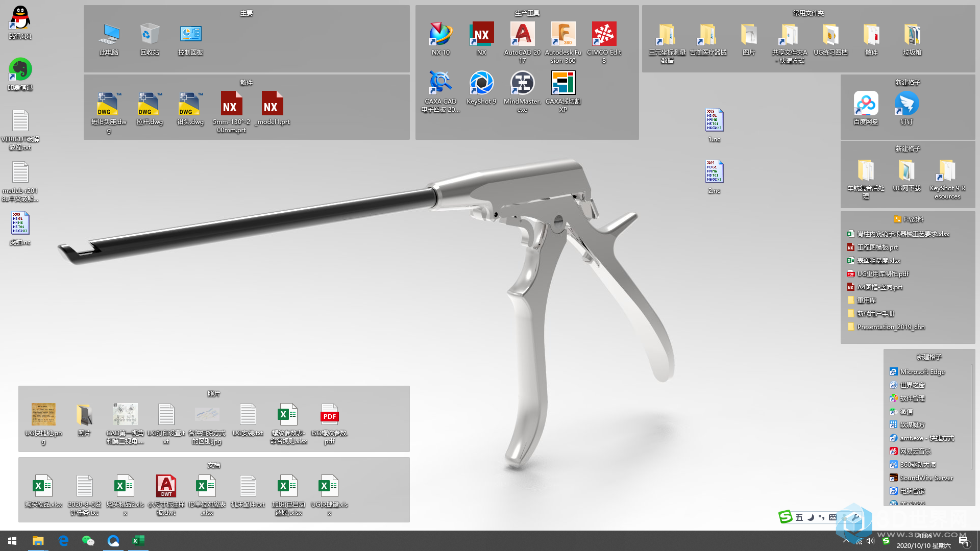980x551 pixels.
Task: Open 短钳头座.dwg file
Action: (x=109, y=113)
